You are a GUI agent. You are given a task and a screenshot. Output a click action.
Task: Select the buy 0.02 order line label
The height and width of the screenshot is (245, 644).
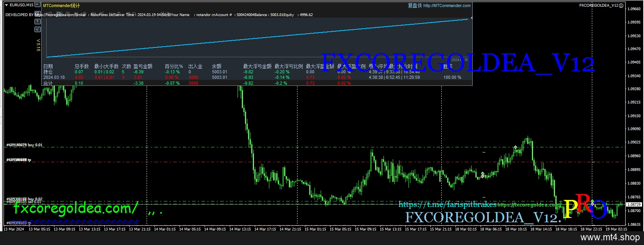click(x=24, y=199)
